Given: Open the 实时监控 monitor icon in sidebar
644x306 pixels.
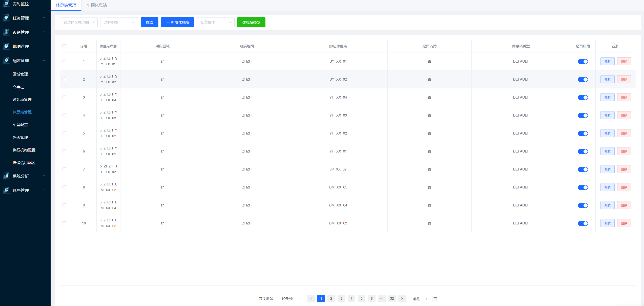Looking at the screenshot, I should coord(6,4).
